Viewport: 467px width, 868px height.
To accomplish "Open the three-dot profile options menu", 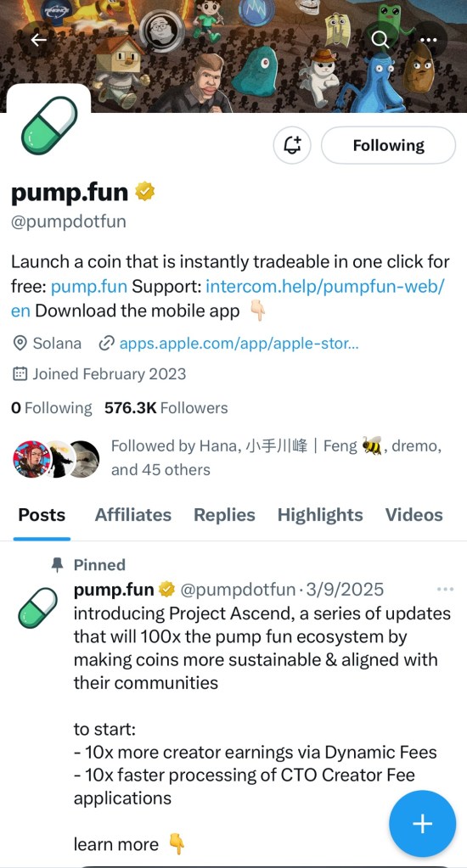I will [x=429, y=40].
